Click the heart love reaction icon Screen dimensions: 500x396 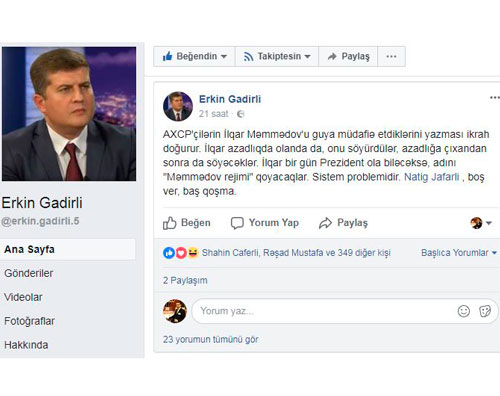tap(181, 253)
